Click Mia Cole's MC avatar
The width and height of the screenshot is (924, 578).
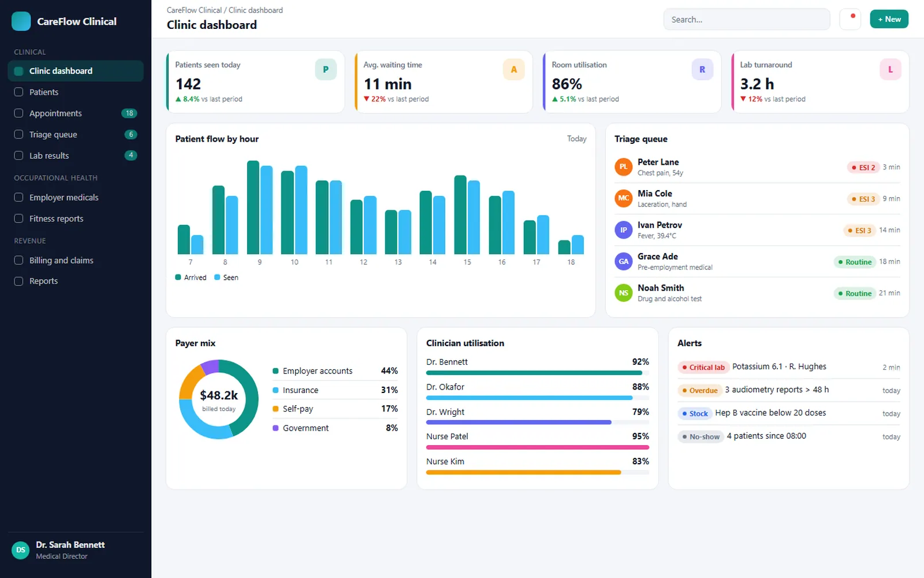pos(624,198)
